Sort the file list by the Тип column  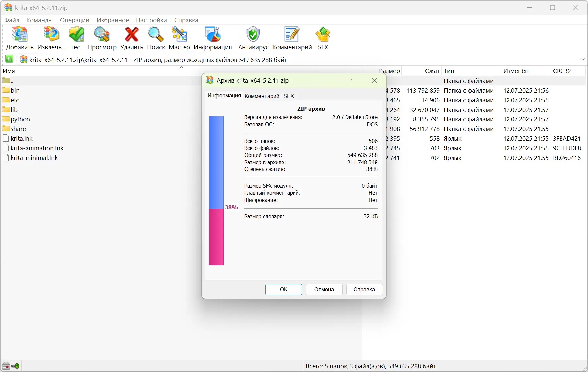(x=471, y=71)
